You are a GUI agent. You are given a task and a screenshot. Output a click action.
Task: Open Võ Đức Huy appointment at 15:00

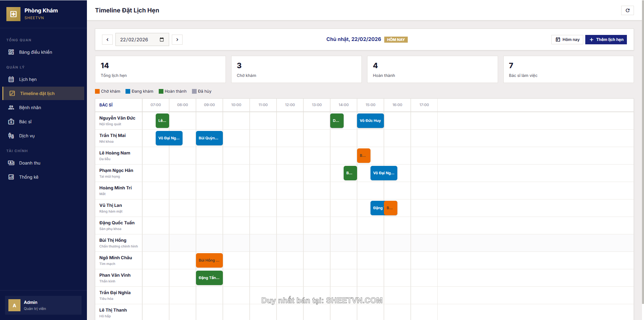tap(370, 121)
